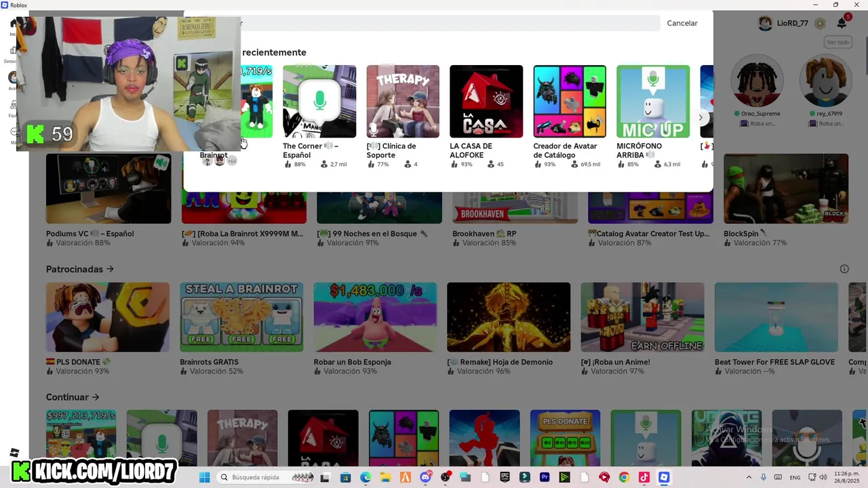The image size is (868, 488).
Task: Open the Continuar section link
Action: click(73, 397)
